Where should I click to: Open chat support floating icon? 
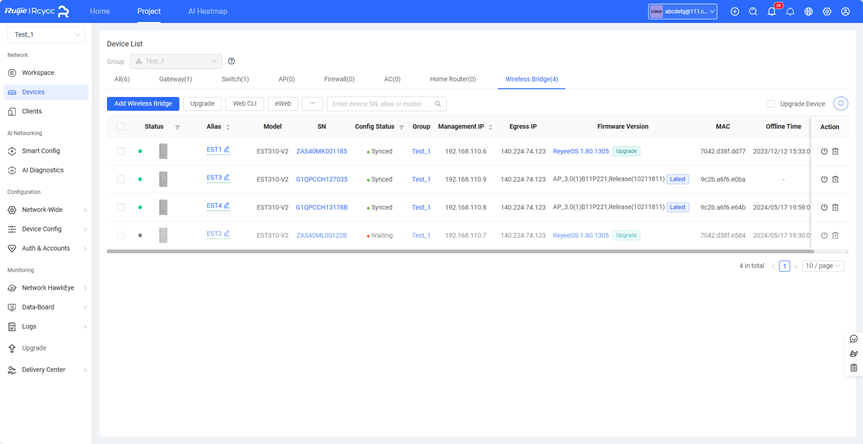coord(854,339)
